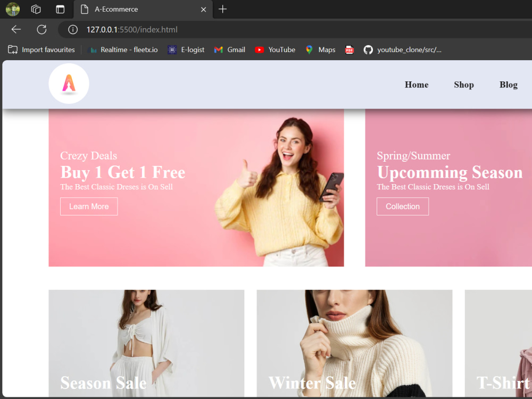
Task: Click the site information icon in address bar
Action: pyautogui.click(x=73, y=29)
